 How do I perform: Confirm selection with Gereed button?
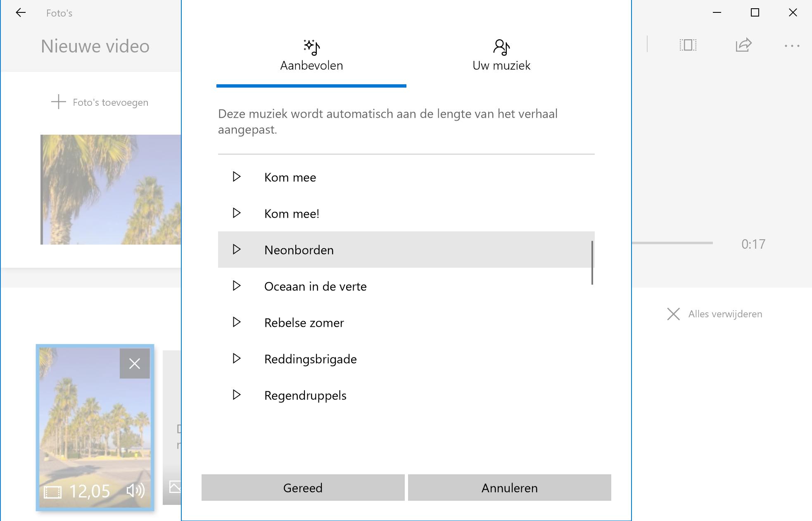coord(303,488)
